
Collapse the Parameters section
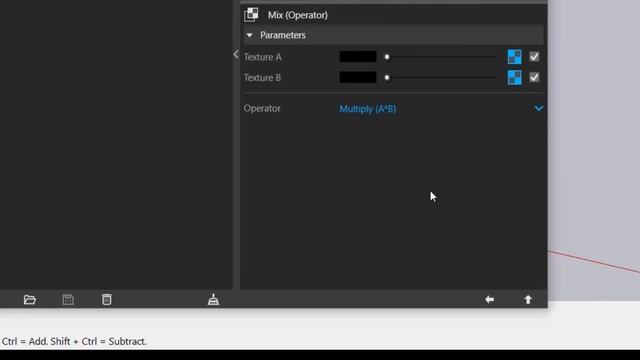point(249,35)
